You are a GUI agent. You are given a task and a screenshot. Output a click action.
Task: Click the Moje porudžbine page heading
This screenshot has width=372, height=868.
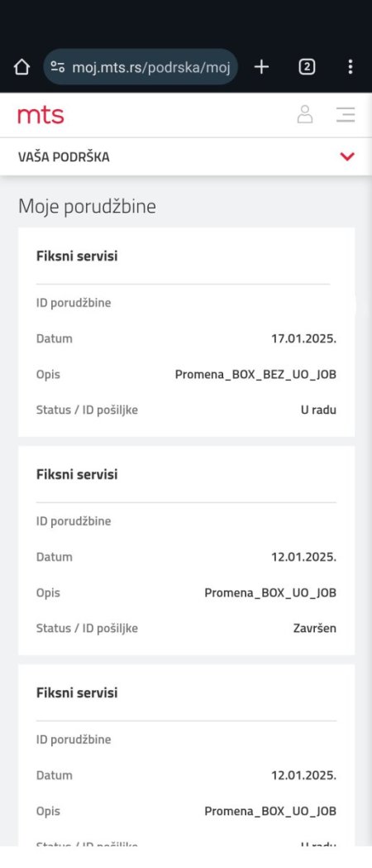click(x=87, y=207)
